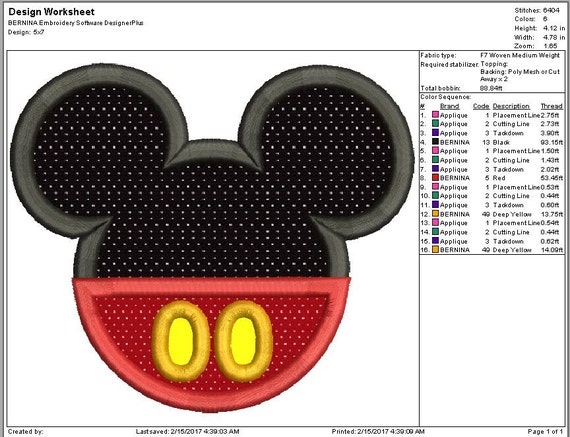Select the yellow swatch in row 12
This screenshot has height=437, width=570.
[x=435, y=214]
